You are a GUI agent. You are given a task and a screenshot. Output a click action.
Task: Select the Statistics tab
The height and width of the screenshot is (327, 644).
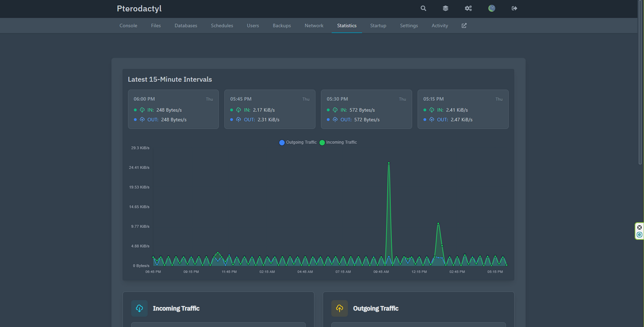coord(347,26)
